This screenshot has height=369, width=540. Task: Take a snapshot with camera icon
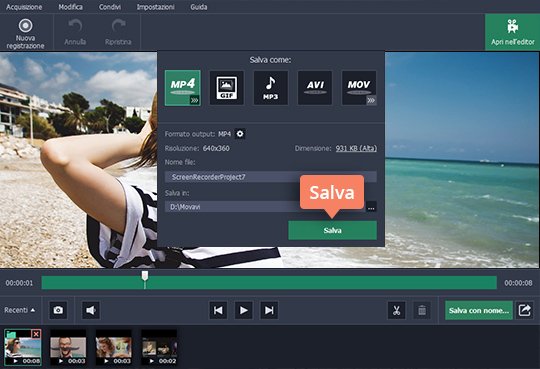58,310
